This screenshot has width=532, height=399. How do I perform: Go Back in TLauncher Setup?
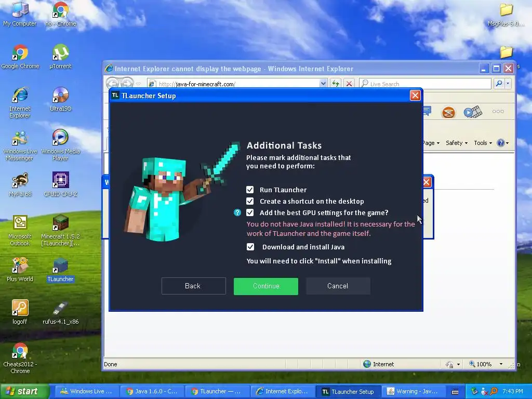pyautogui.click(x=193, y=286)
